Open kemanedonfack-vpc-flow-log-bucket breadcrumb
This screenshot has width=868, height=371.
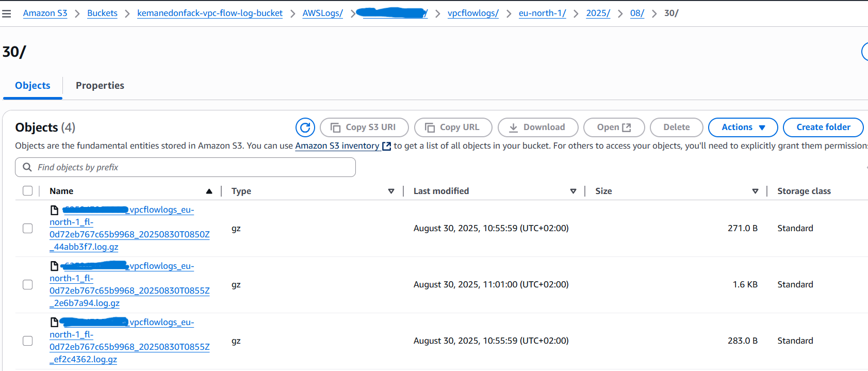(x=210, y=13)
